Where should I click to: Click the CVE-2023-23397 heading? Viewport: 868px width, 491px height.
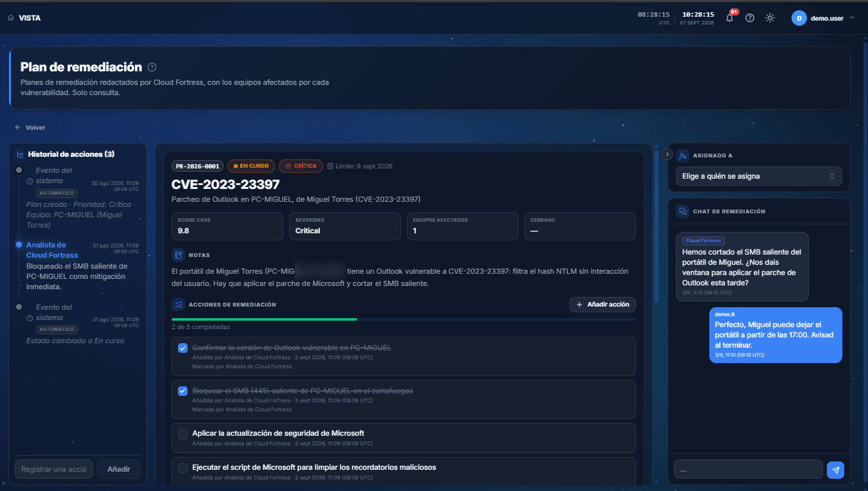(x=226, y=184)
